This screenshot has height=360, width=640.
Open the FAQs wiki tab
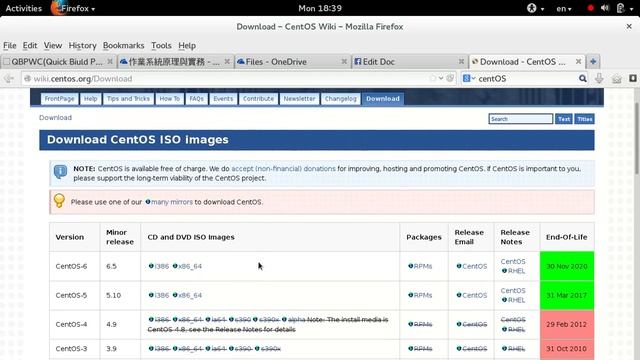pos(196,99)
